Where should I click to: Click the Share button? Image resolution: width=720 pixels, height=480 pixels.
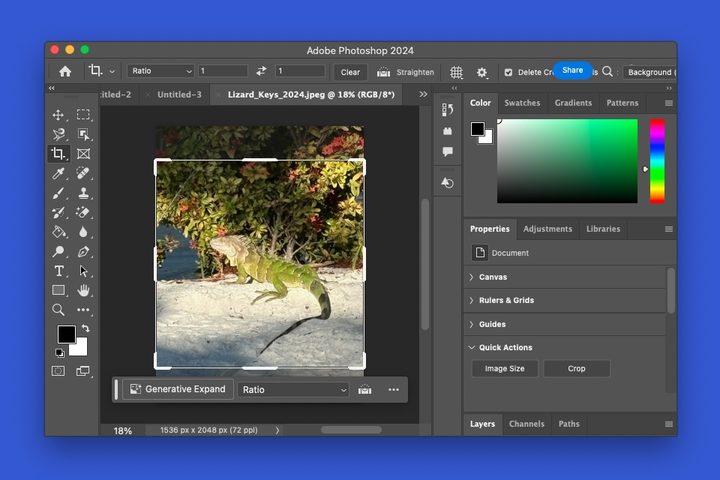pyautogui.click(x=572, y=70)
